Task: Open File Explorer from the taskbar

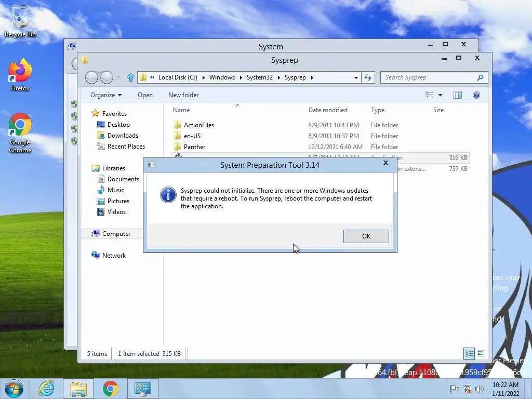Action: coord(78,389)
